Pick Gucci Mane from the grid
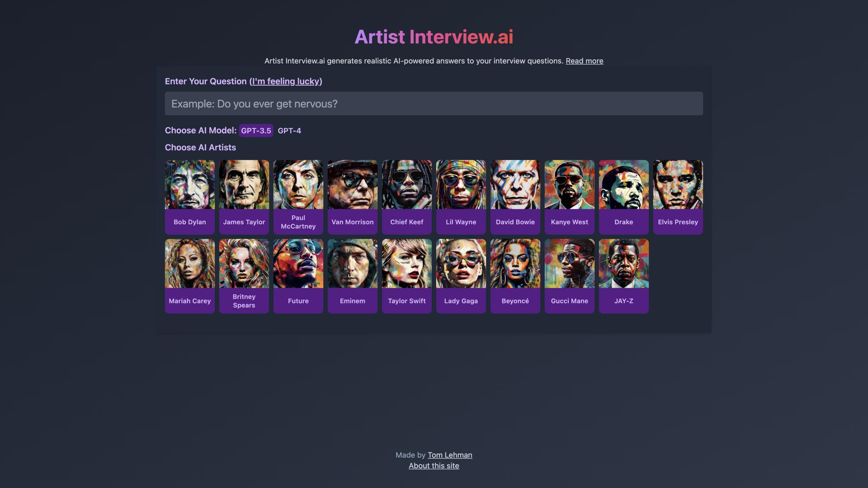 click(569, 276)
